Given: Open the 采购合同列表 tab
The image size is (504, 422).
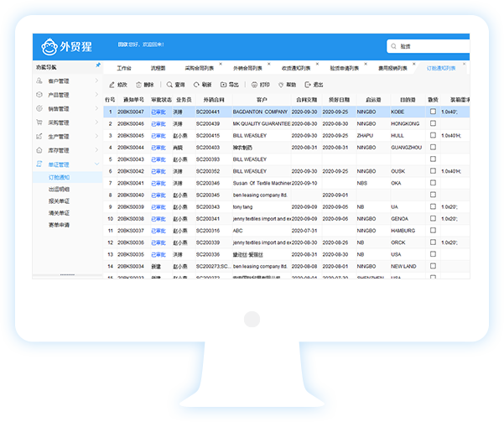Looking at the screenshot, I should (200, 68).
